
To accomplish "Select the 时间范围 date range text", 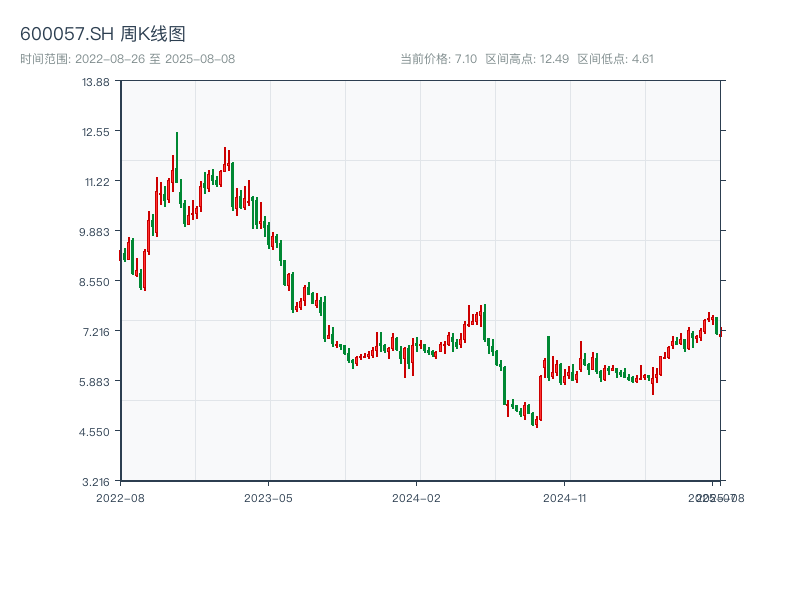I will [128, 59].
